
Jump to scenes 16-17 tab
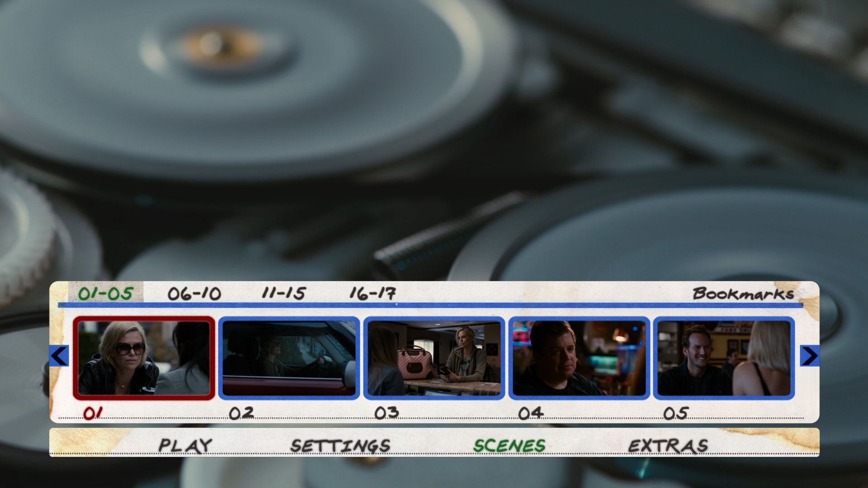pyautogui.click(x=373, y=293)
